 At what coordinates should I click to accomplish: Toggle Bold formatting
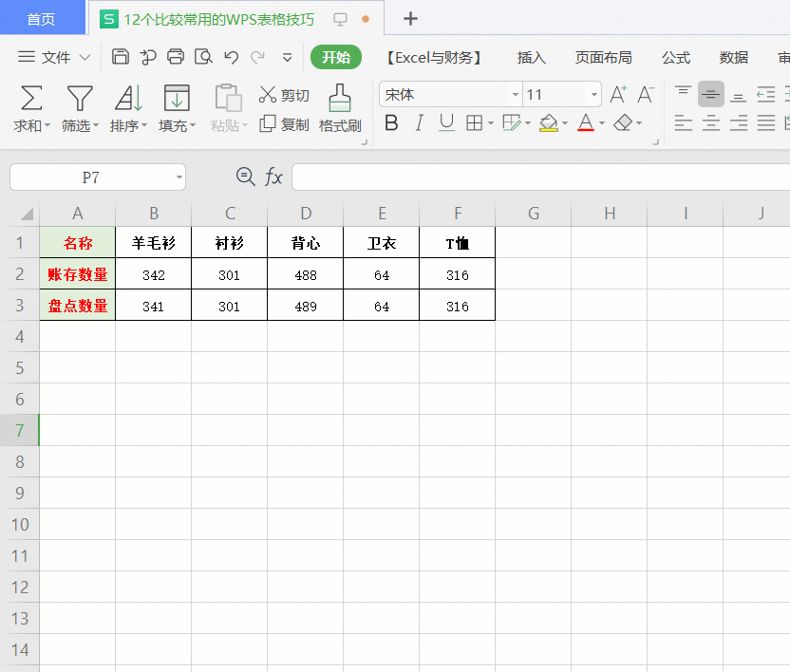[x=391, y=123]
